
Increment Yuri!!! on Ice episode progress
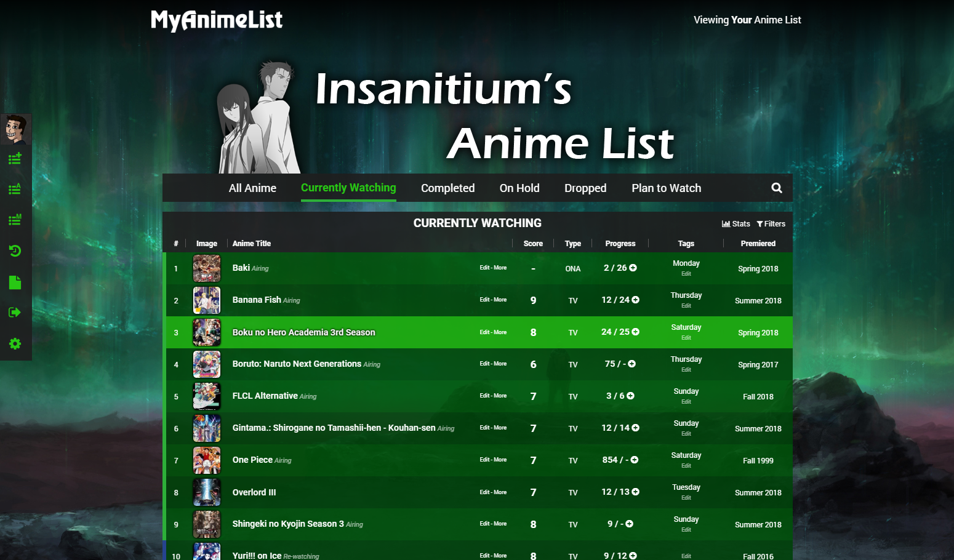(x=633, y=556)
